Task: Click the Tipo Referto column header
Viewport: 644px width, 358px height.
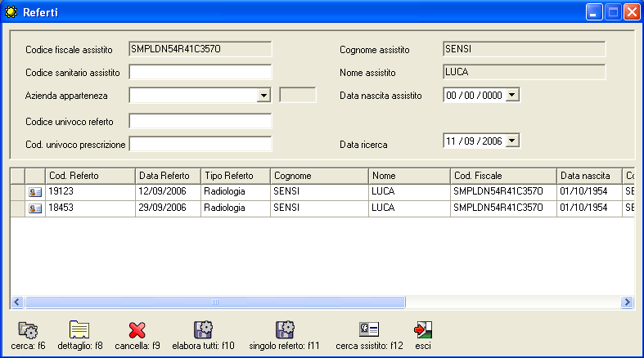Action: point(235,176)
